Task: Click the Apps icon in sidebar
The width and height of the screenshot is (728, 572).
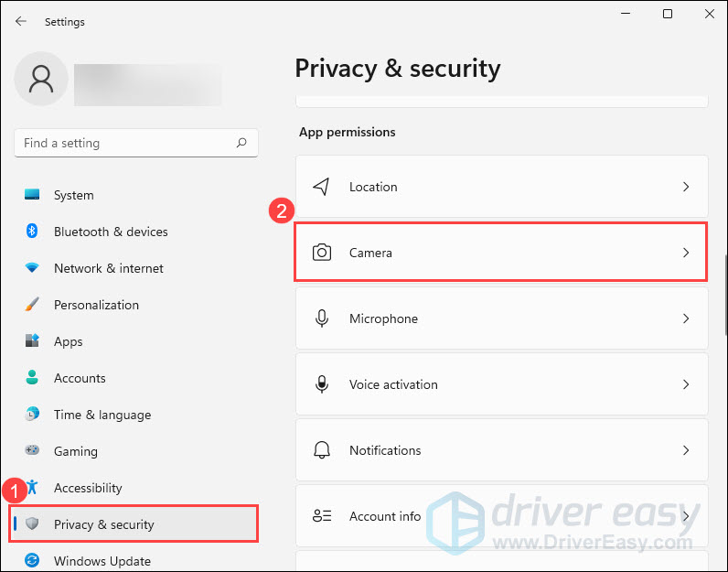Action: click(x=33, y=341)
